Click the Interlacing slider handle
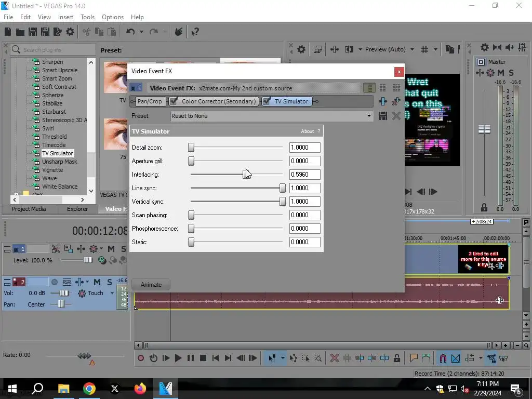532x399 pixels. (x=246, y=175)
